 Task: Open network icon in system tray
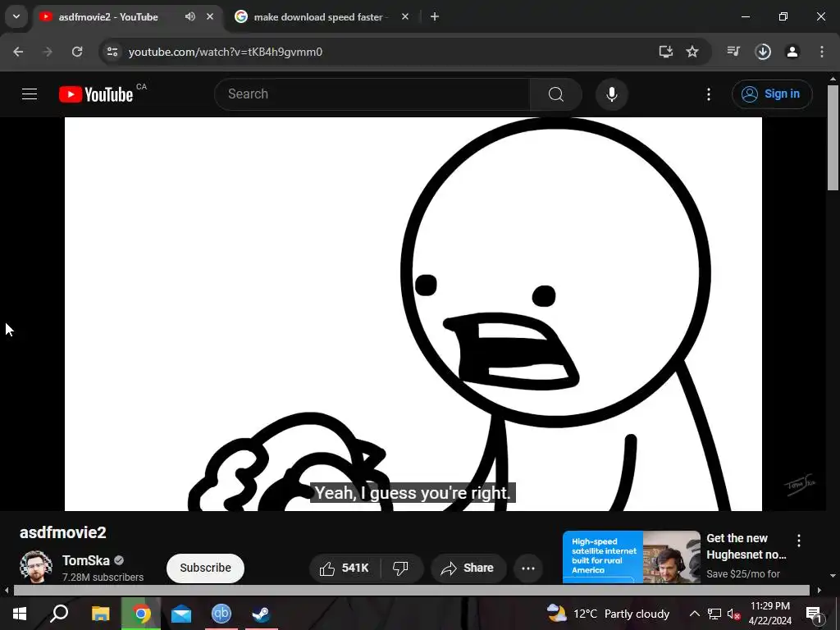[714, 614]
